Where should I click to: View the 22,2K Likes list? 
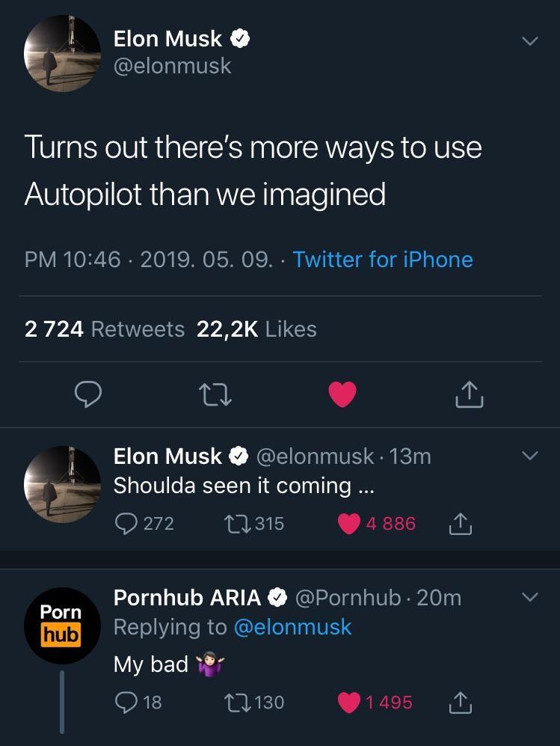click(x=257, y=328)
